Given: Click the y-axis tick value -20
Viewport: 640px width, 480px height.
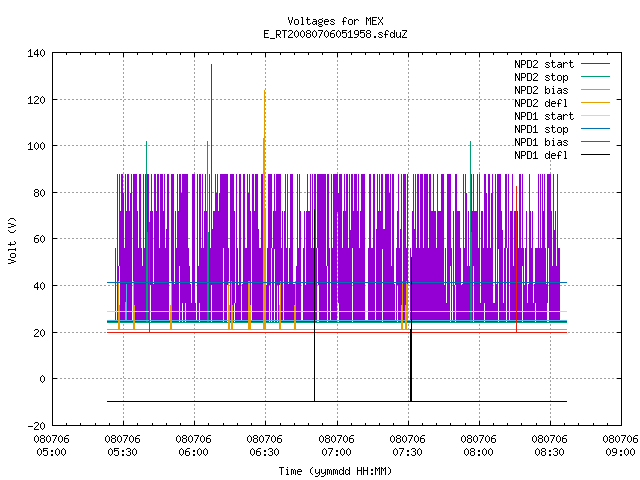Looking at the screenshot, I should 36,426.
